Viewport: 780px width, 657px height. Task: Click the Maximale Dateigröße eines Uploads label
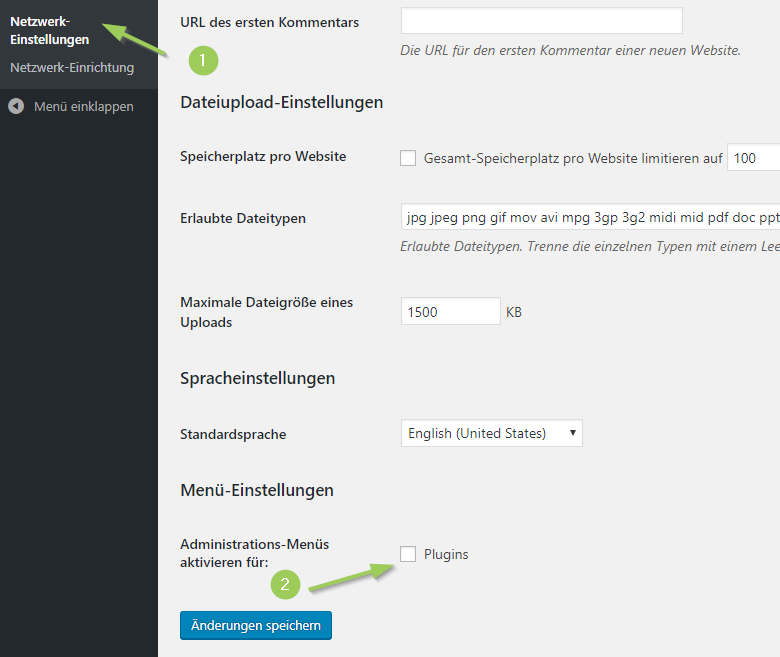tap(267, 312)
